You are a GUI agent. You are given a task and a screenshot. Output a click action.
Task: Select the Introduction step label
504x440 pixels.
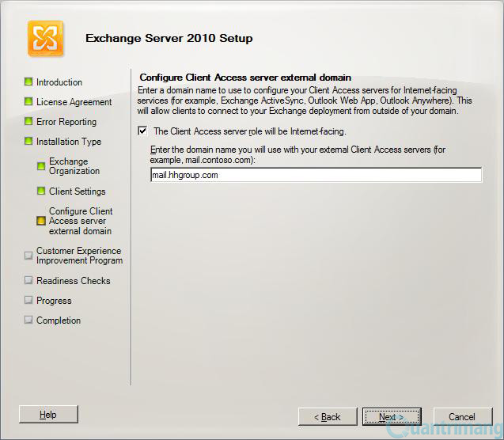59,82
